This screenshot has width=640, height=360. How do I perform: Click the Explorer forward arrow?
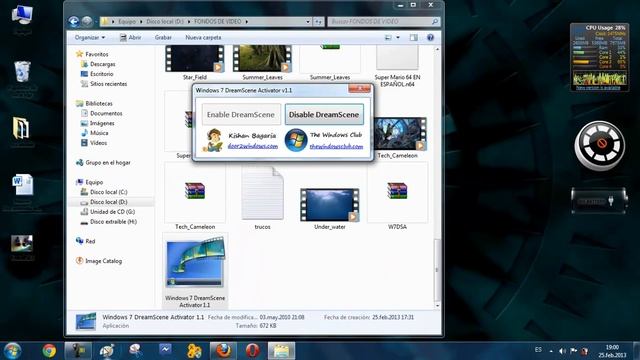(87, 21)
